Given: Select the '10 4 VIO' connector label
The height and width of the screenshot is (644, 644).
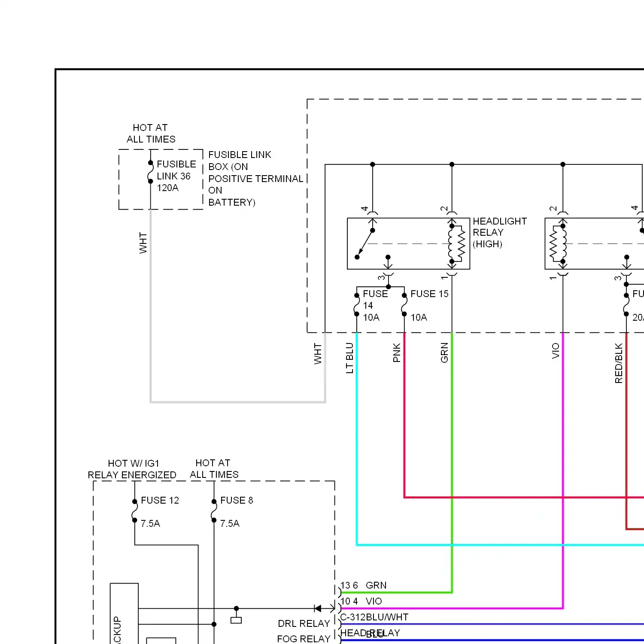Looking at the screenshot, I should [361, 601].
